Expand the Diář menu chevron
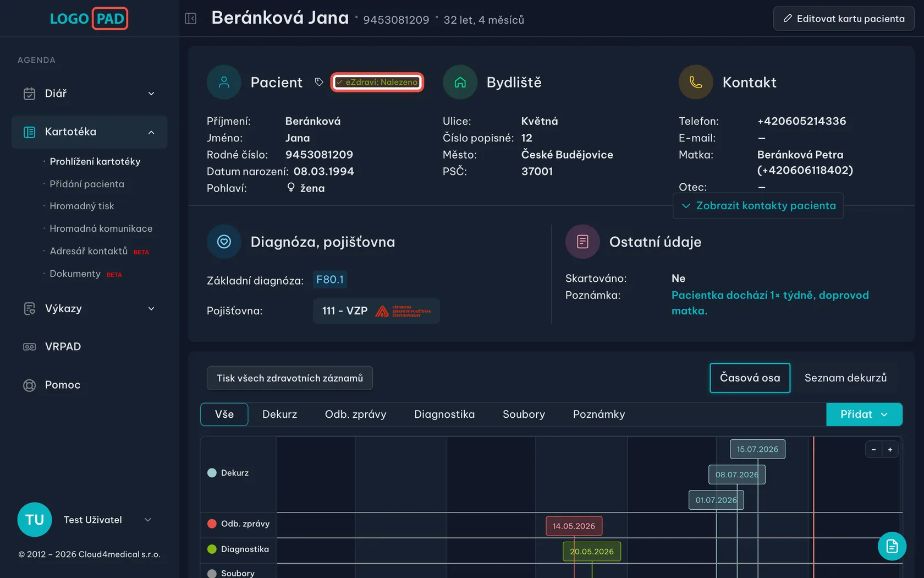 151,94
